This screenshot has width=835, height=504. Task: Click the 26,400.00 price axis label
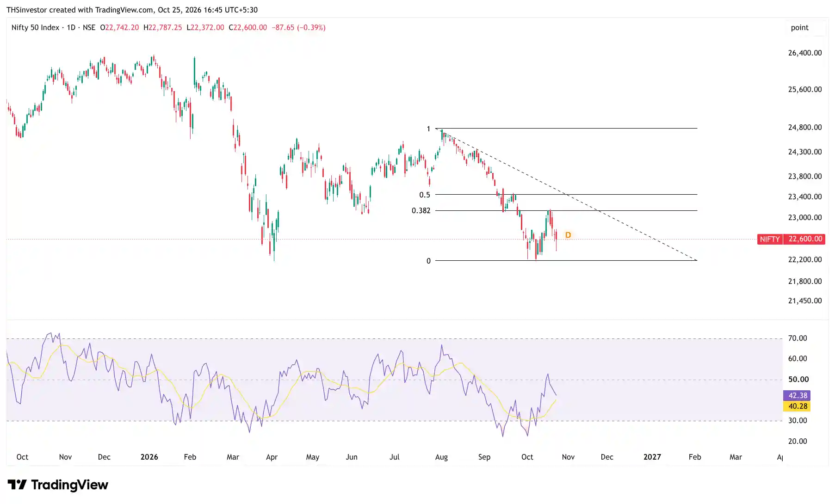pos(805,53)
